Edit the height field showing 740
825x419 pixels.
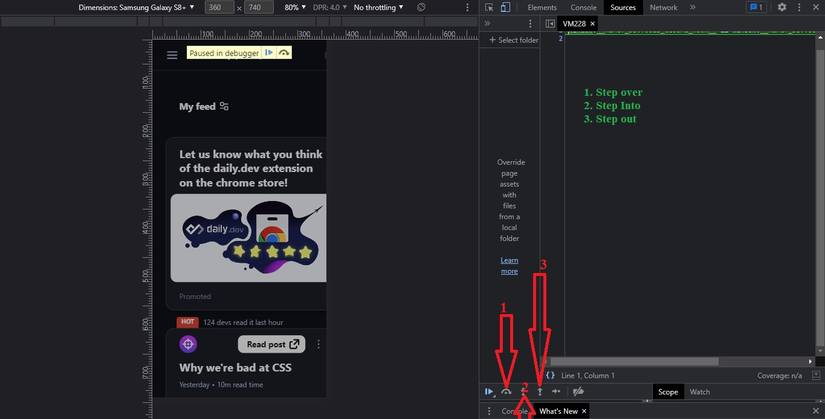coord(258,7)
